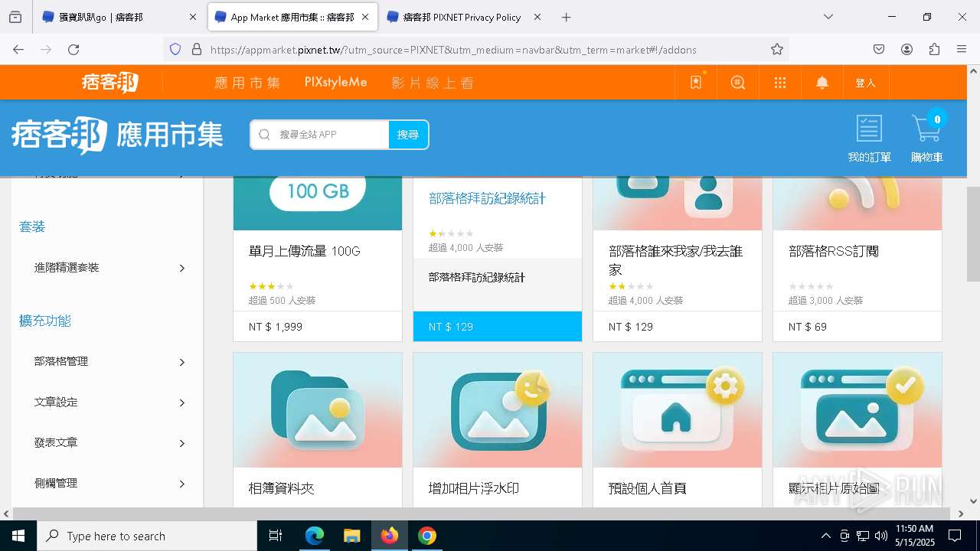Viewport: 980px width, 551px height.
Task: Open a new browser tab
Action: [566, 17]
